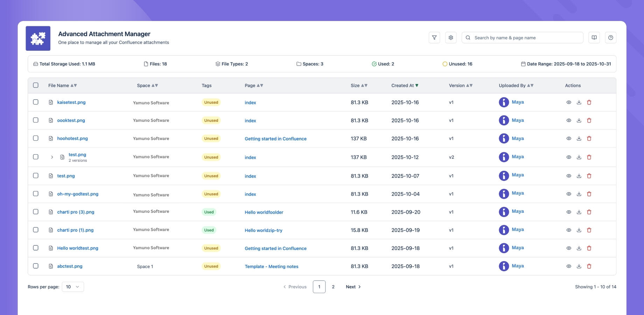
Task: Switch to results page 2
Action: pyautogui.click(x=333, y=287)
